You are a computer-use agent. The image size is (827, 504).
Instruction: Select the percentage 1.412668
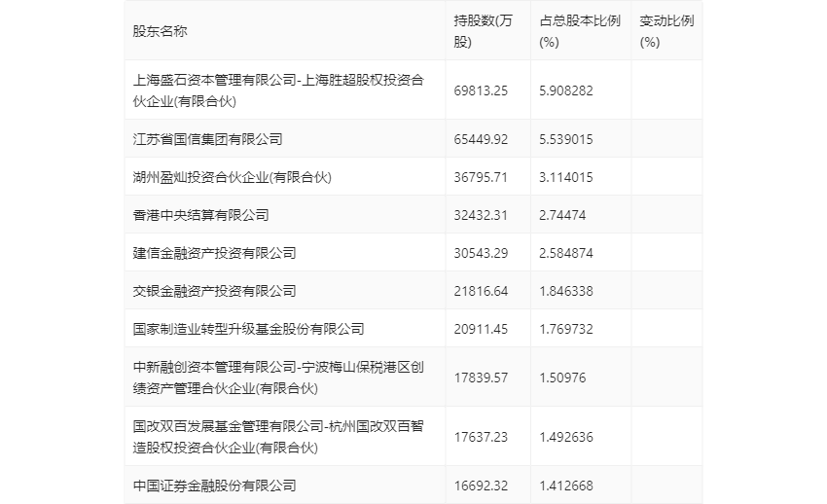pos(566,486)
